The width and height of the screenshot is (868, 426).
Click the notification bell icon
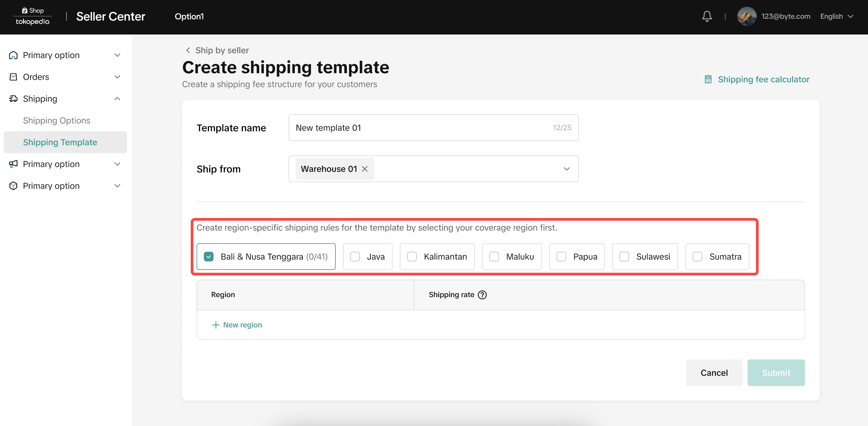[x=706, y=16]
